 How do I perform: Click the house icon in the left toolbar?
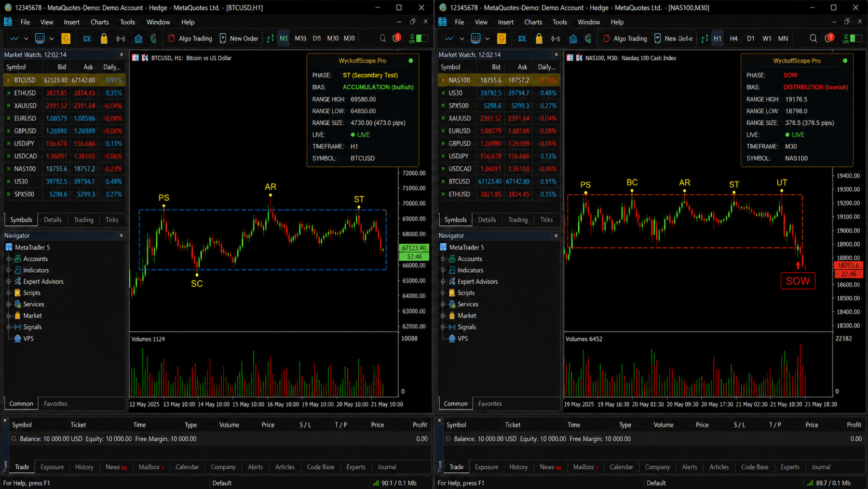pos(138,38)
